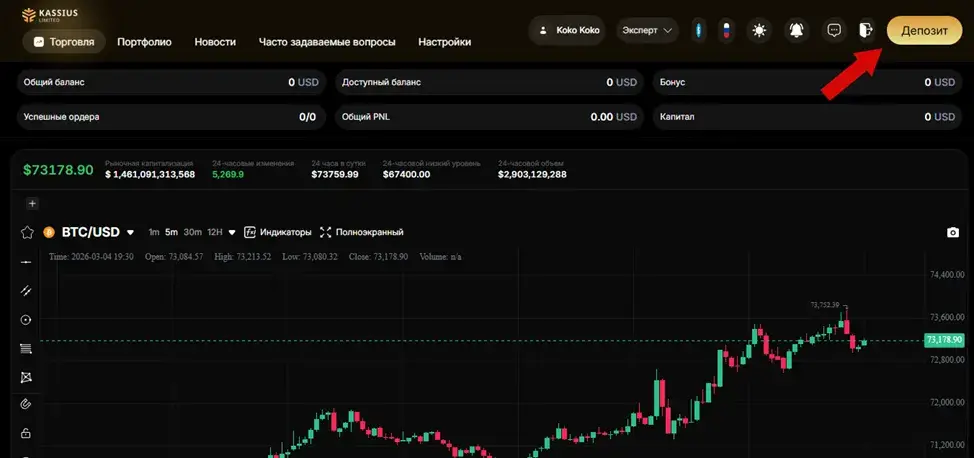Open the chat message icon

[x=834, y=30]
